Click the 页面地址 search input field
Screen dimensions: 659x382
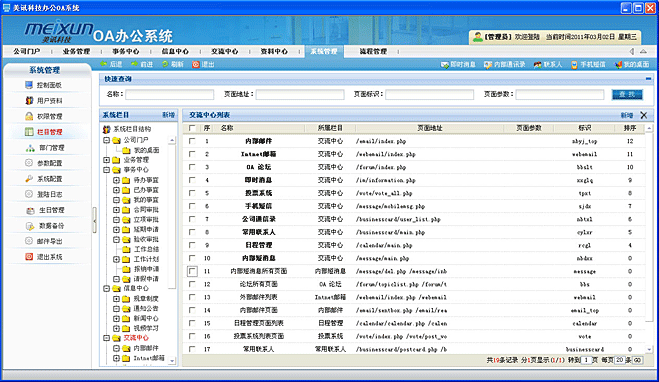(300, 95)
